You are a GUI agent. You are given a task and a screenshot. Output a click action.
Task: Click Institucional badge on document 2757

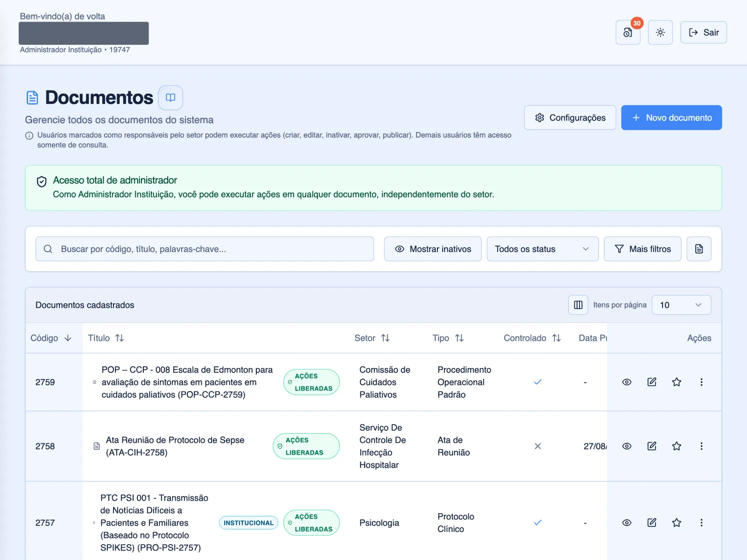click(x=248, y=523)
